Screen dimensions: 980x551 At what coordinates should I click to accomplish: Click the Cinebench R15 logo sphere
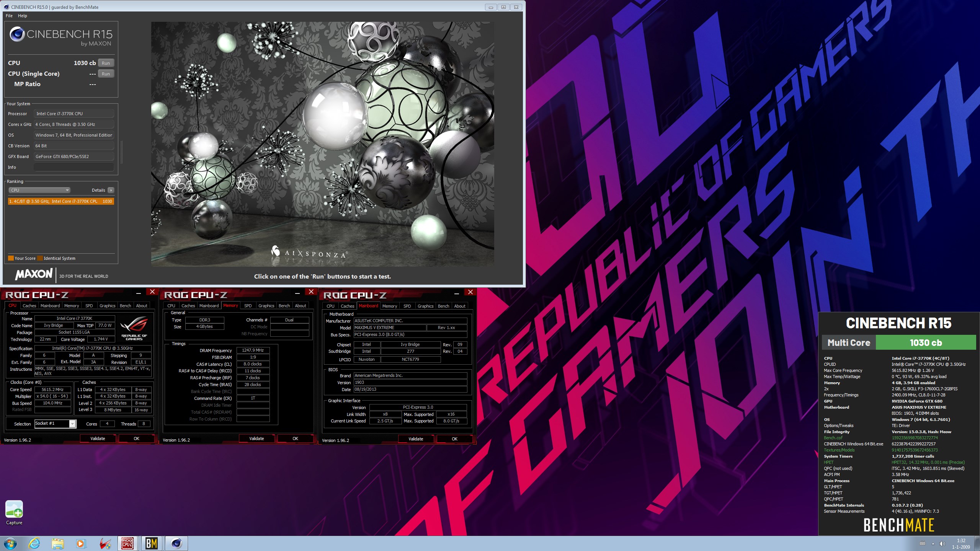[17, 34]
